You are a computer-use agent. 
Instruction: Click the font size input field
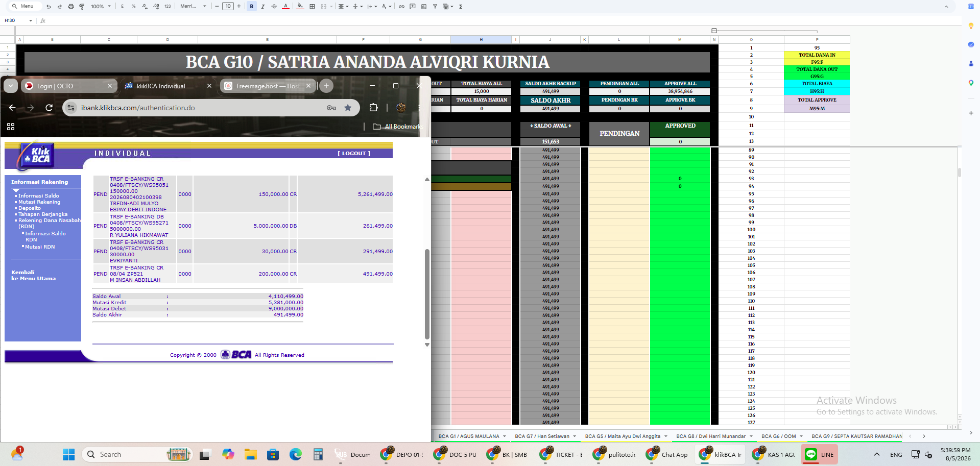pos(228,7)
